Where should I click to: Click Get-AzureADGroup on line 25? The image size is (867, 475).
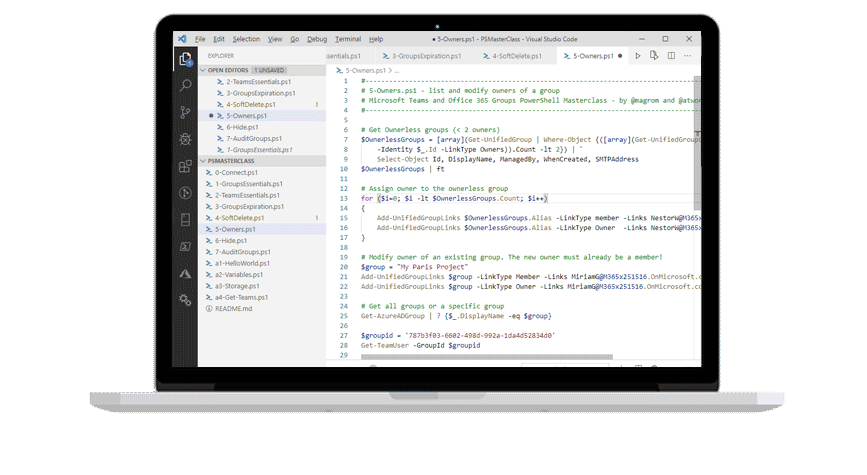393,316
